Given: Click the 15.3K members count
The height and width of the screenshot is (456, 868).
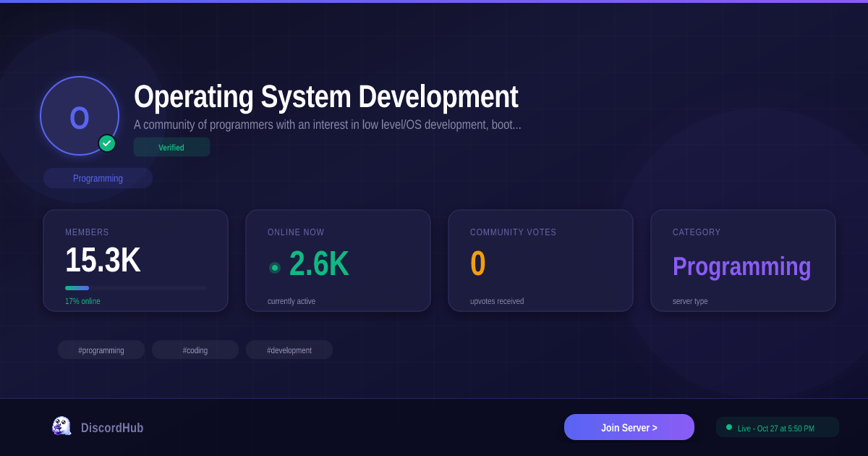Looking at the screenshot, I should coord(103,261).
